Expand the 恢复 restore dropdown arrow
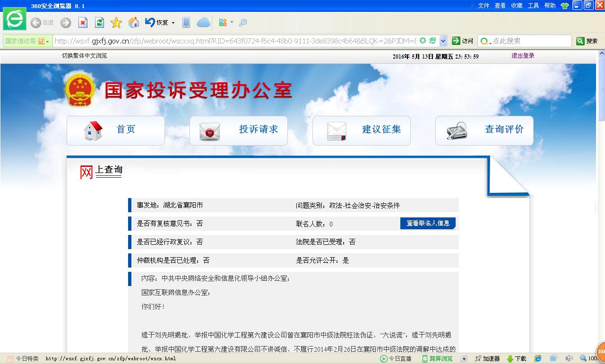The width and height of the screenshot is (605, 364). coord(173,23)
